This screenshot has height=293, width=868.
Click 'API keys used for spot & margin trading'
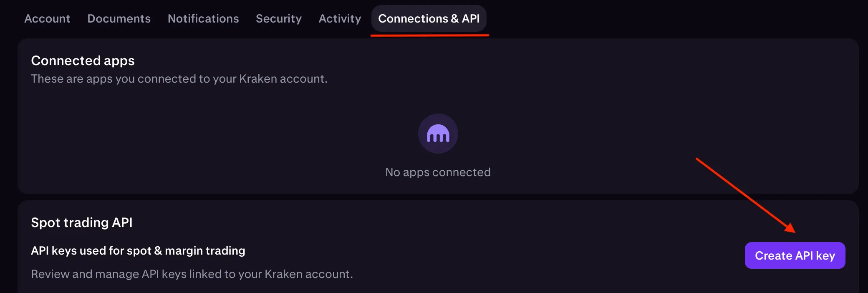[x=138, y=251]
